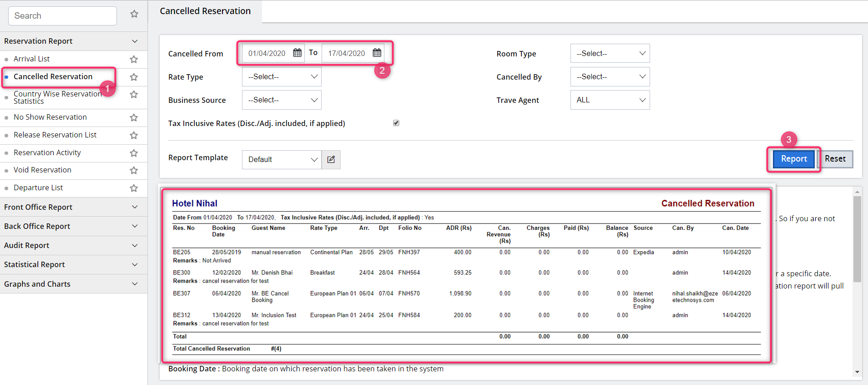This screenshot has width=868, height=385.
Task: Star Country Wise Reservation Statistics report
Action: [x=134, y=95]
